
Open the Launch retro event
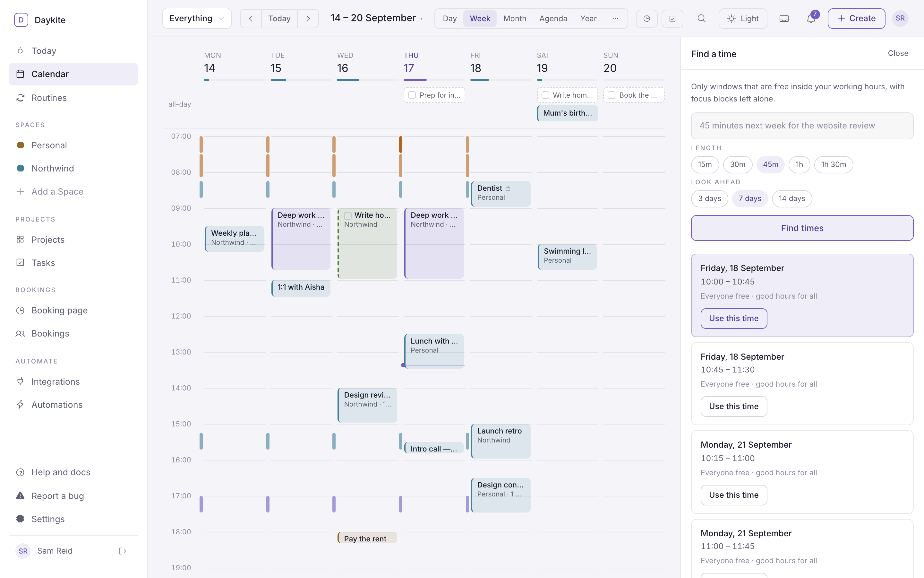click(501, 441)
